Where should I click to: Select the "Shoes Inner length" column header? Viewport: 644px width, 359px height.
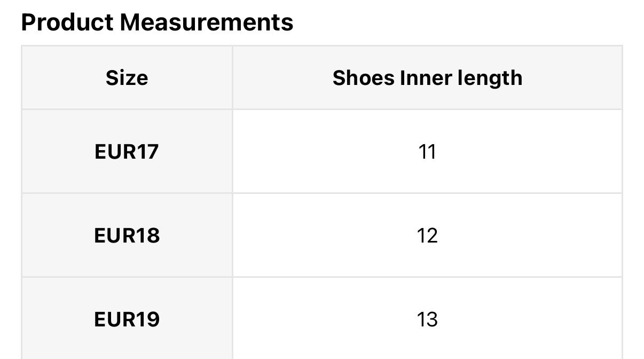[427, 78]
